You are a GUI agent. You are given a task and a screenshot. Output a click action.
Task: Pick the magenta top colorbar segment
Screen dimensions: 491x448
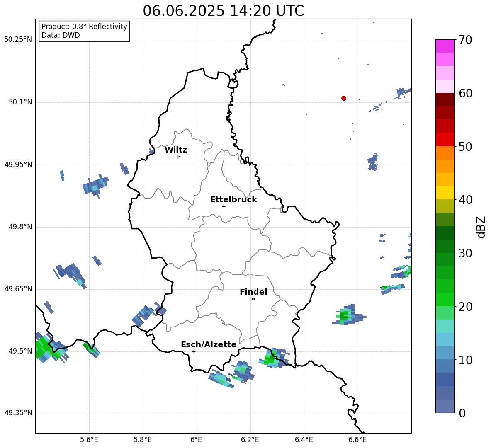click(445, 46)
